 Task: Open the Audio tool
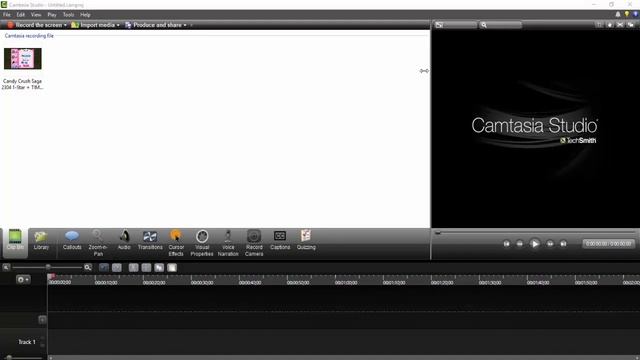pos(124,240)
